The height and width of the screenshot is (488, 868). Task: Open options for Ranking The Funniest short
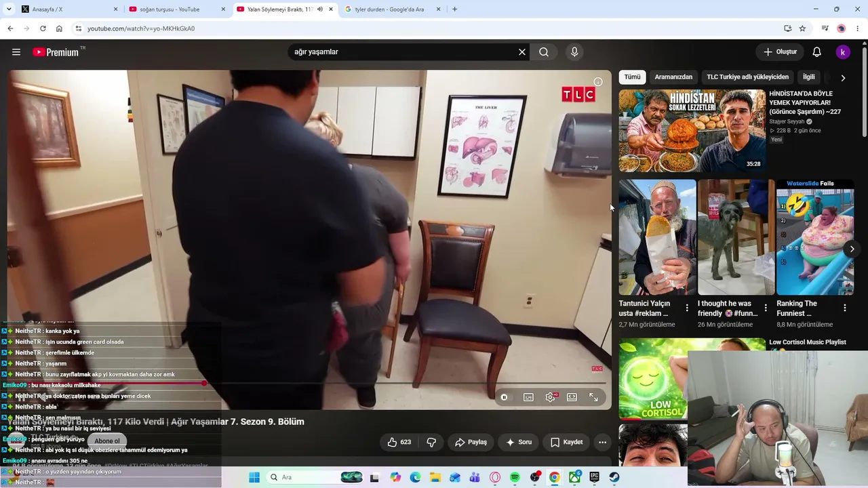tap(845, 308)
